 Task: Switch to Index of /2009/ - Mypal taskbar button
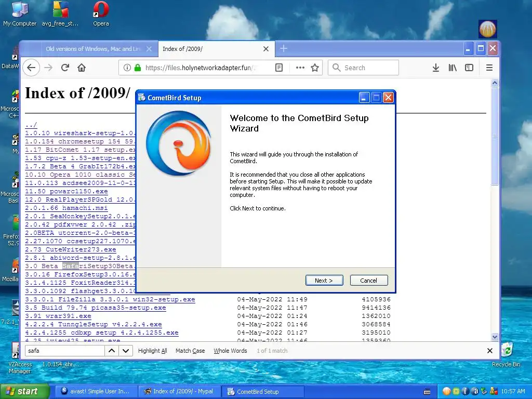179,391
